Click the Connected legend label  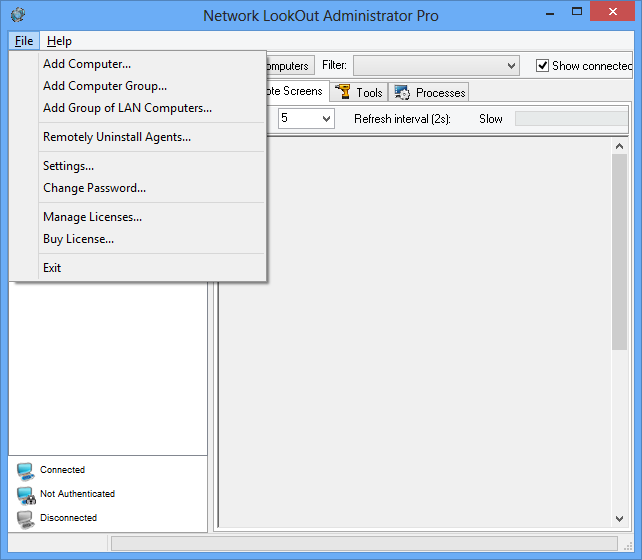coord(63,470)
